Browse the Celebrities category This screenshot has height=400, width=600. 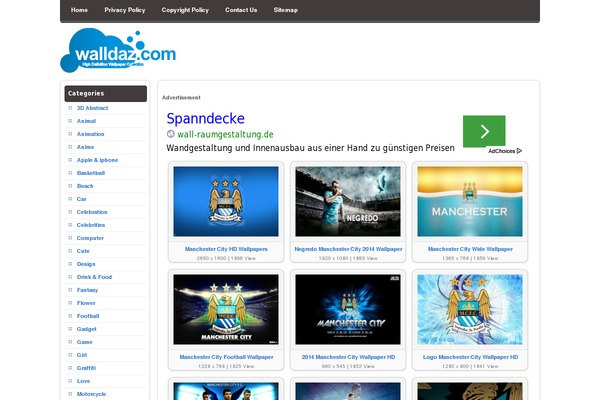pyautogui.click(x=91, y=225)
